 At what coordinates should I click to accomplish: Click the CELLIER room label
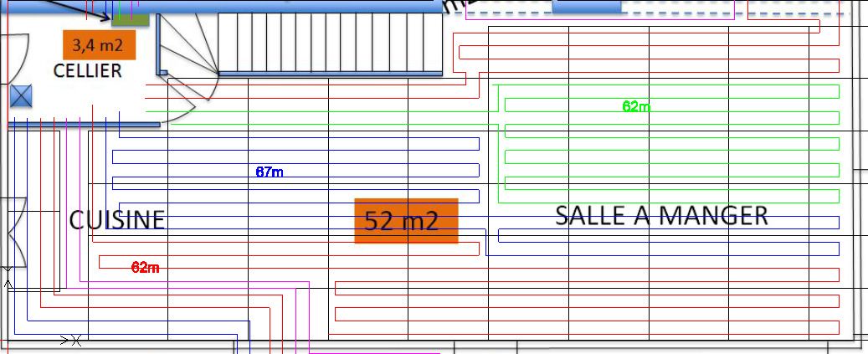[87, 71]
